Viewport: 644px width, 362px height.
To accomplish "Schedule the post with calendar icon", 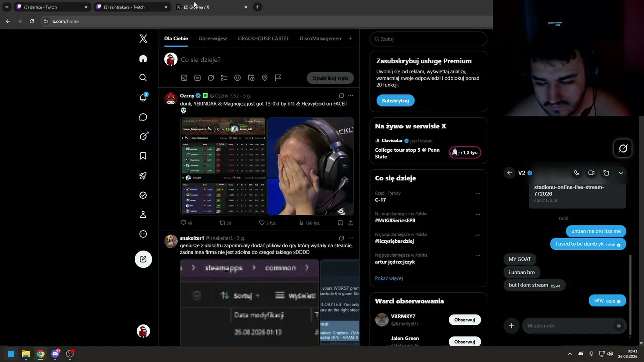I will point(251,78).
